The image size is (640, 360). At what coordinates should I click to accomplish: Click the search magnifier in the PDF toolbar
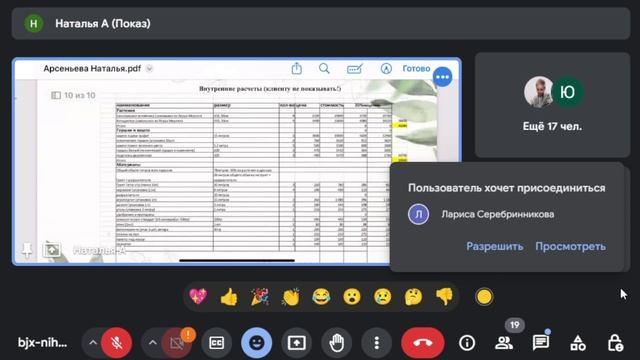tap(324, 68)
